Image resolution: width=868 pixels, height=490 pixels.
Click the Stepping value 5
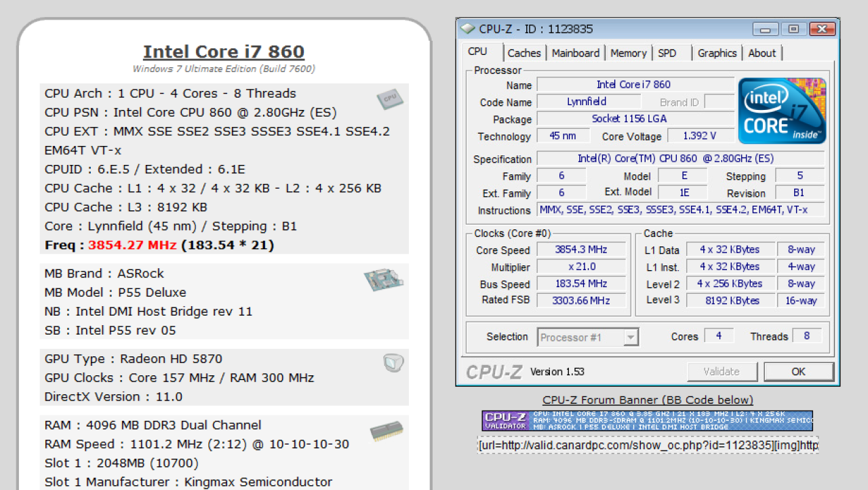click(800, 176)
